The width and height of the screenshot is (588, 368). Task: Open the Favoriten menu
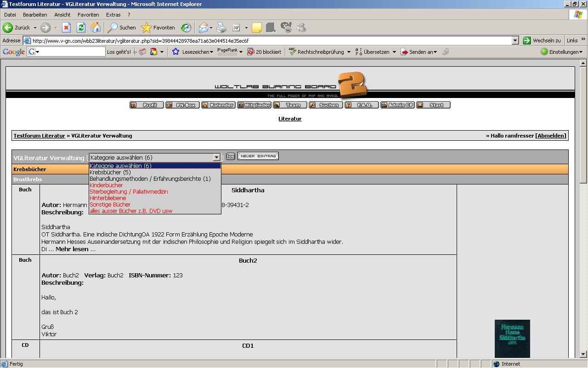point(88,15)
